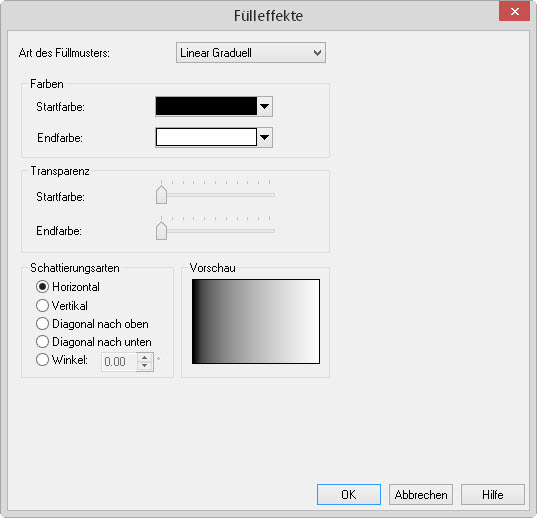Click the Startfarbe transparency slider thumb
Viewport: 537px width, 518px height.
click(x=161, y=195)
